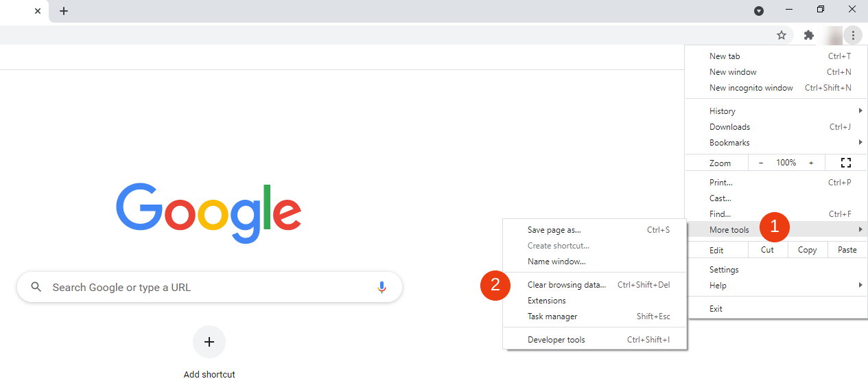Screen dimensions: 868x381
Task: Open a new tab with plus icon
Action: (x=64, y=11)
